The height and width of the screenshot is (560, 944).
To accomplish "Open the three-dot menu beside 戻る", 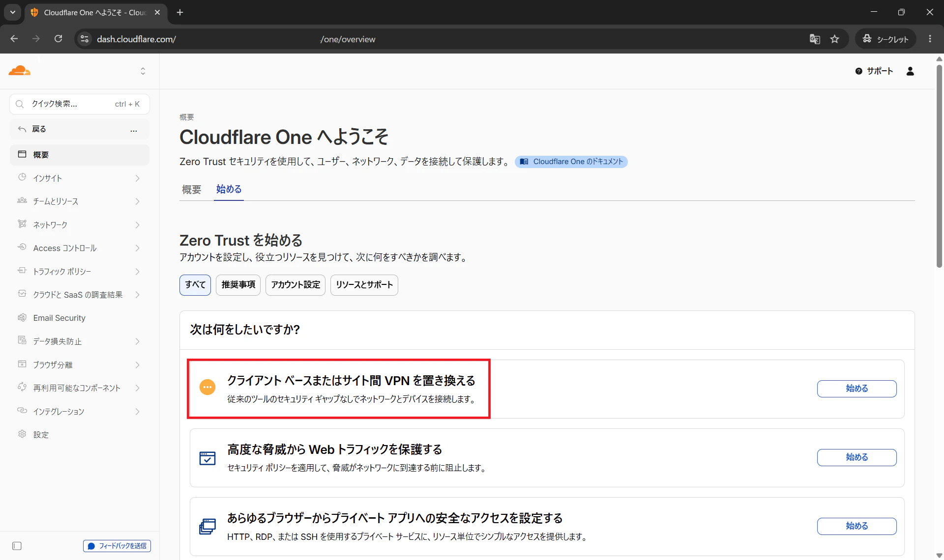I will pos(134,130).
